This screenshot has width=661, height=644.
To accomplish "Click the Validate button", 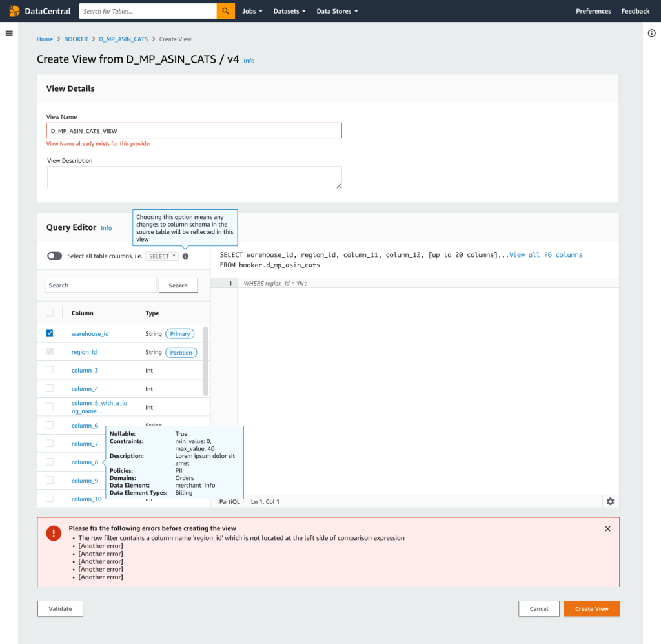I will [x=60, y=609].
